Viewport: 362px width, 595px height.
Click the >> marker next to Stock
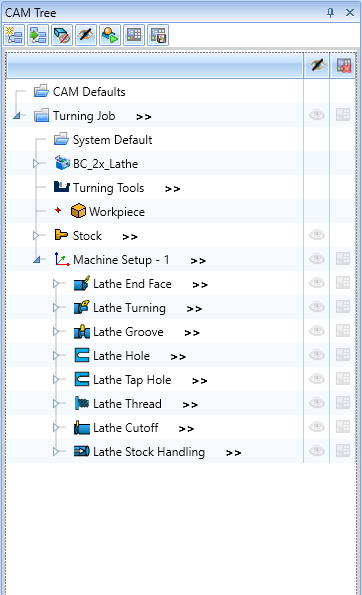[130, 237]
